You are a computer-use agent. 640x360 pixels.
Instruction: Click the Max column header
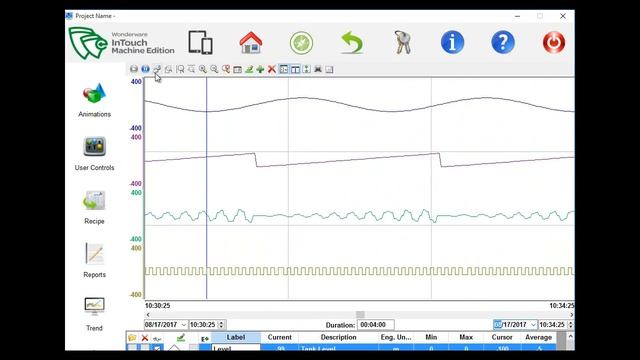click(x=466, y=337)
